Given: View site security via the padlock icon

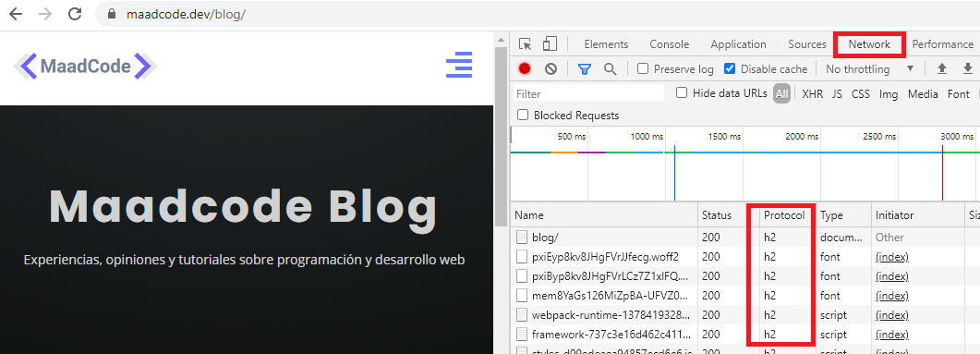Looking at the screenshot, I should pyautogui.click(x=113, y=14).
